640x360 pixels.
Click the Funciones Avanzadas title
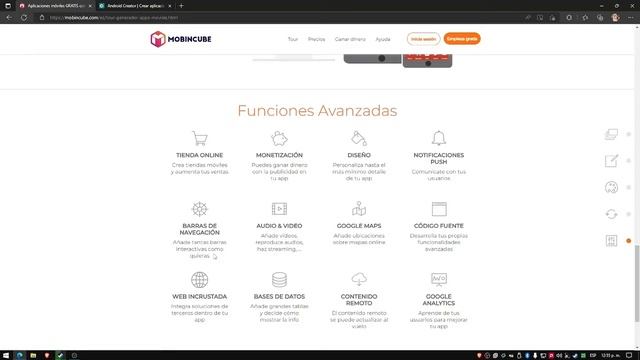click(317, 111)
